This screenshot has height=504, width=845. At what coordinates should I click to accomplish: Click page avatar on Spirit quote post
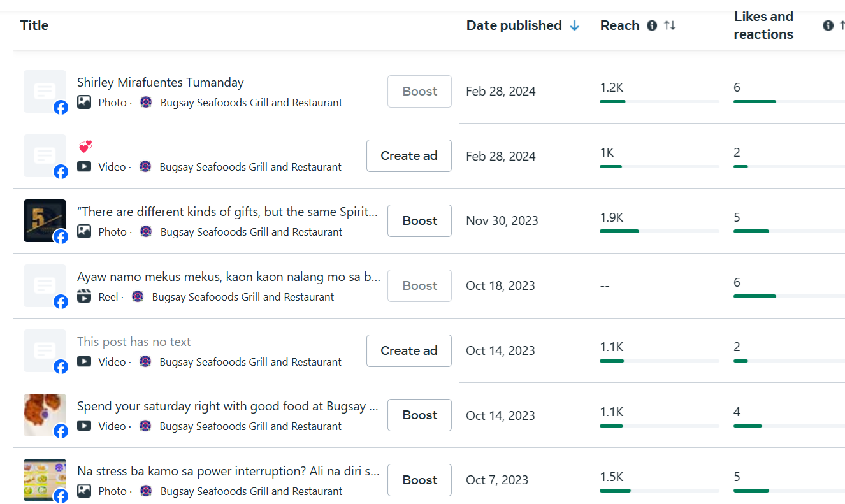147,232
